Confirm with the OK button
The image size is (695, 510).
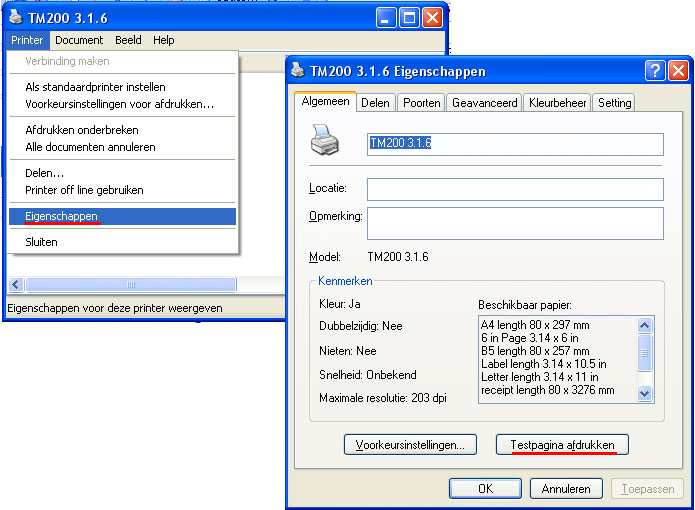point(485,489)
